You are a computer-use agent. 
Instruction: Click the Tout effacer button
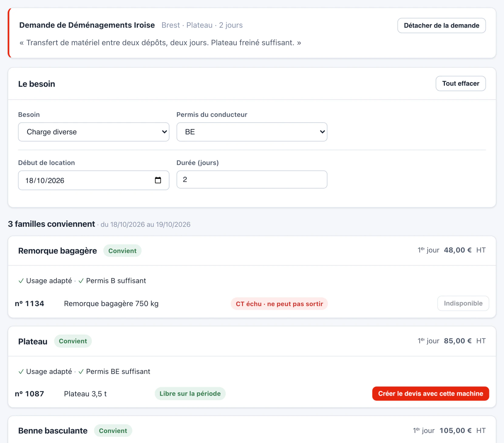tap(461, 83)
